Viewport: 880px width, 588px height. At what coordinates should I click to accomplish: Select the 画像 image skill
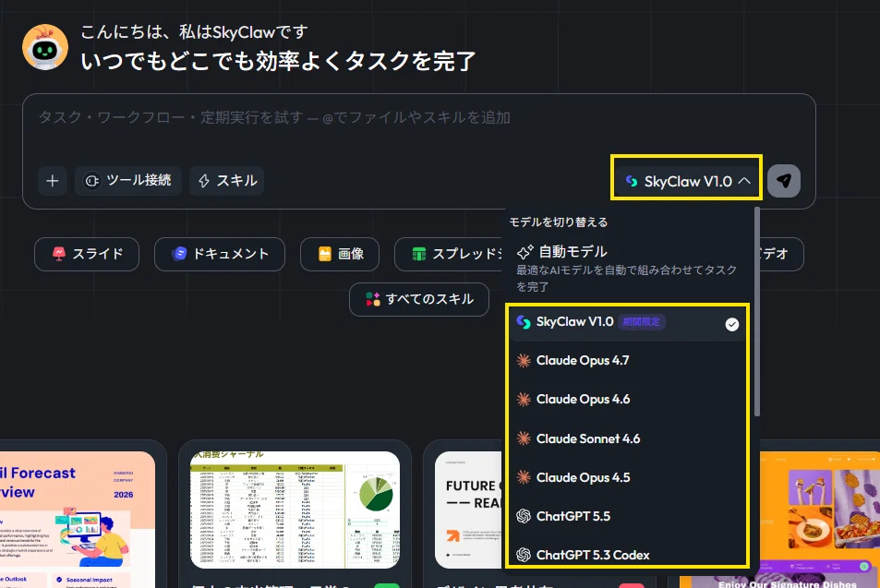click(x=340, y=254)
